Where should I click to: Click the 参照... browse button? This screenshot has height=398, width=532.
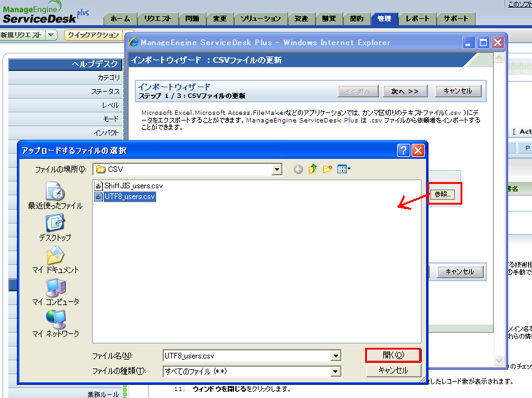pyautogui.click(x=442, y=194)
